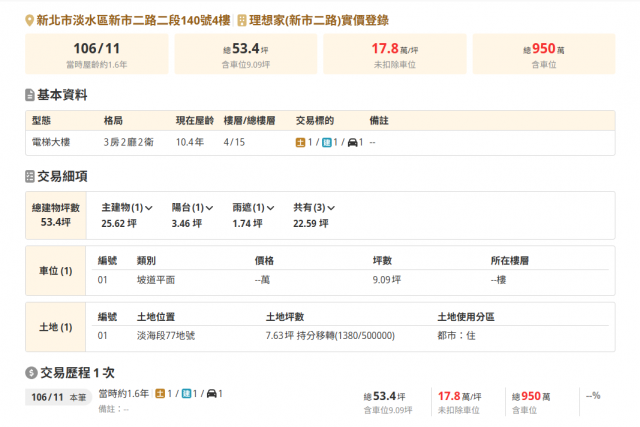640x427 pixels.
Task: Expand the 共有(3) breakdown
Action: click(314, 208)
